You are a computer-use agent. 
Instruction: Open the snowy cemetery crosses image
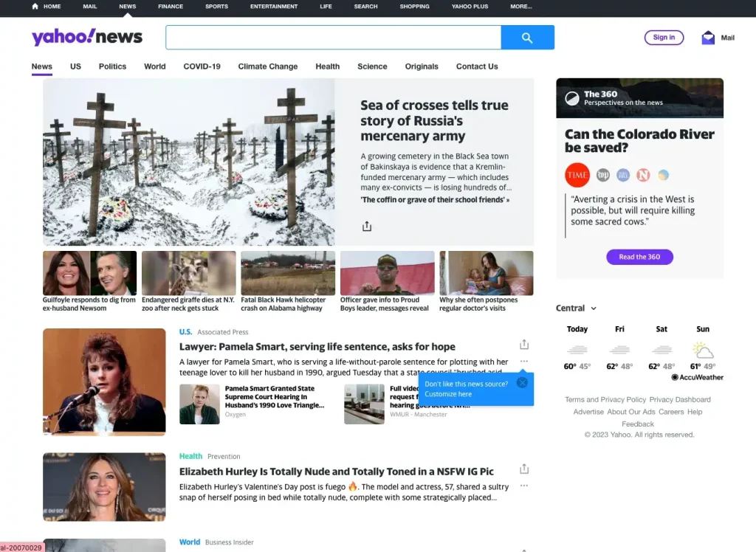[x=188, y=162]
